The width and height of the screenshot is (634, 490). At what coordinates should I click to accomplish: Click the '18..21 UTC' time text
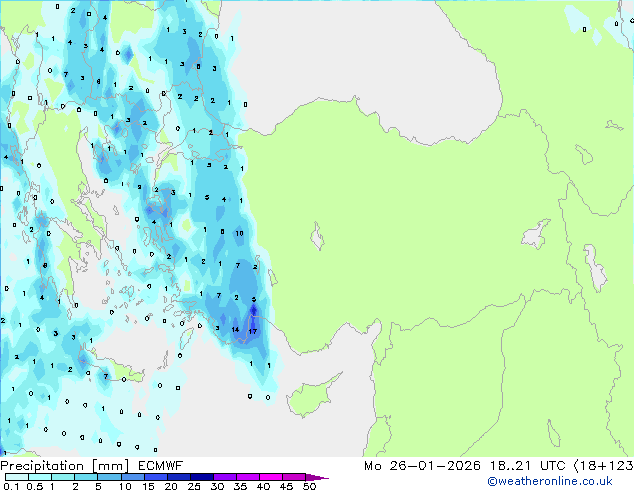pos(527,466)
